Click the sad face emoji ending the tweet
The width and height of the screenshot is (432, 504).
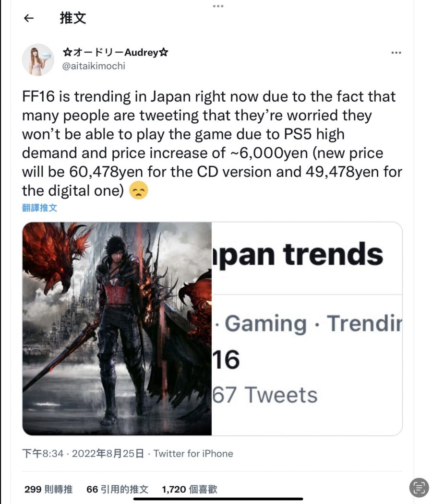tap(138, 190)
